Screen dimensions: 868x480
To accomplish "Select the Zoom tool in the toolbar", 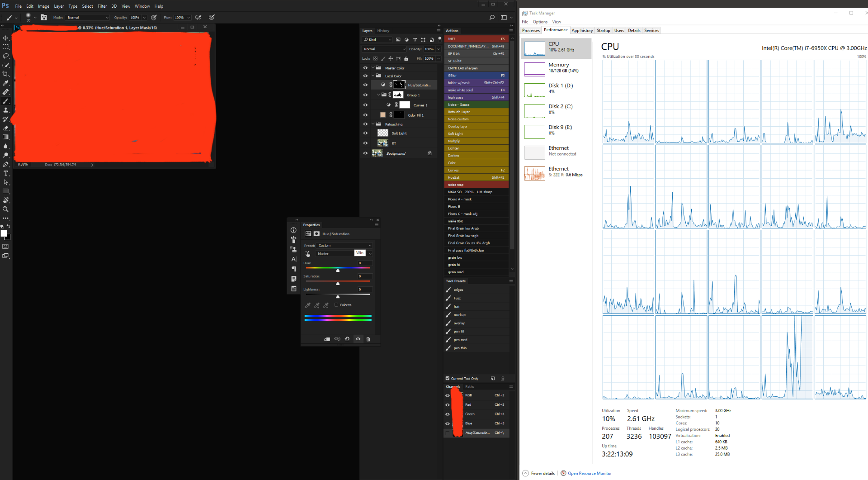I will pyautogui.click(x=6, y=209).
